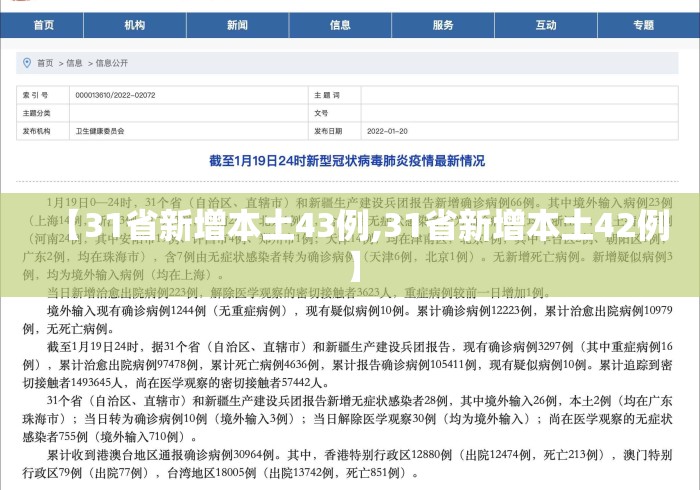Click the 主题分类 label cell
700x490 pixels.
(43, 113)
